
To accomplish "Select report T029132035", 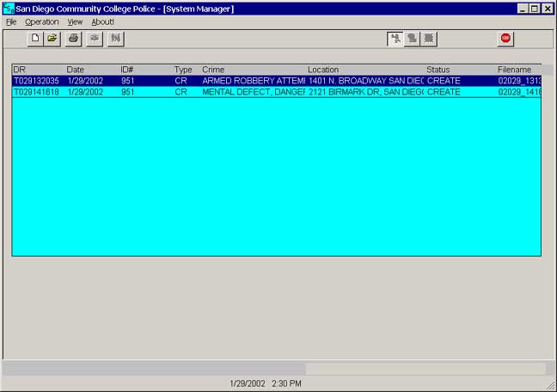I will [277, 81].
